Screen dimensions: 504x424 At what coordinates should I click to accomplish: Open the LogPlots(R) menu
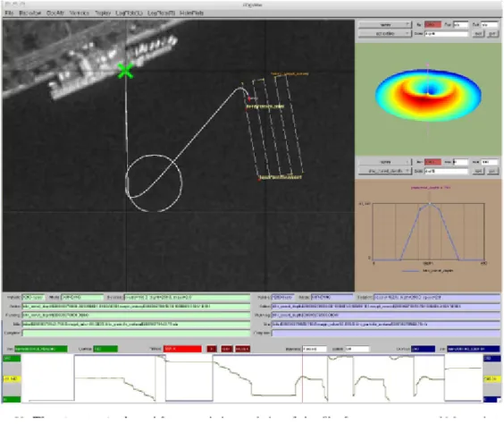click(161, 13)
